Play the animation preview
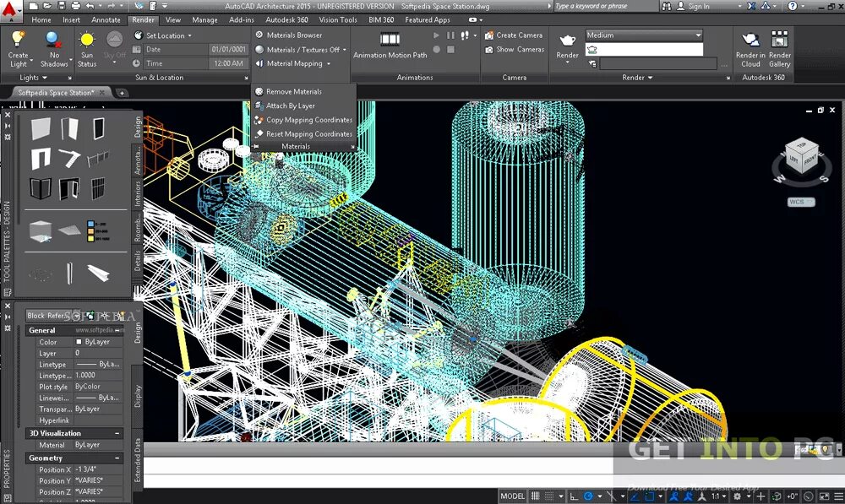The height and width of the screenshot is (504, 845). [x=437, y=35]
